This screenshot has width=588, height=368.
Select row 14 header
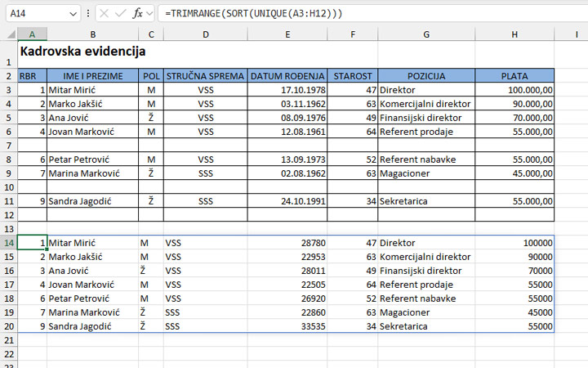(8, 243)
